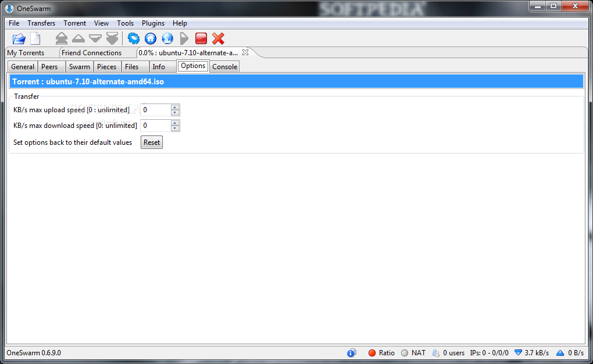Click the download speed arrow in status bar
The image size is (593, 364).
518,352
